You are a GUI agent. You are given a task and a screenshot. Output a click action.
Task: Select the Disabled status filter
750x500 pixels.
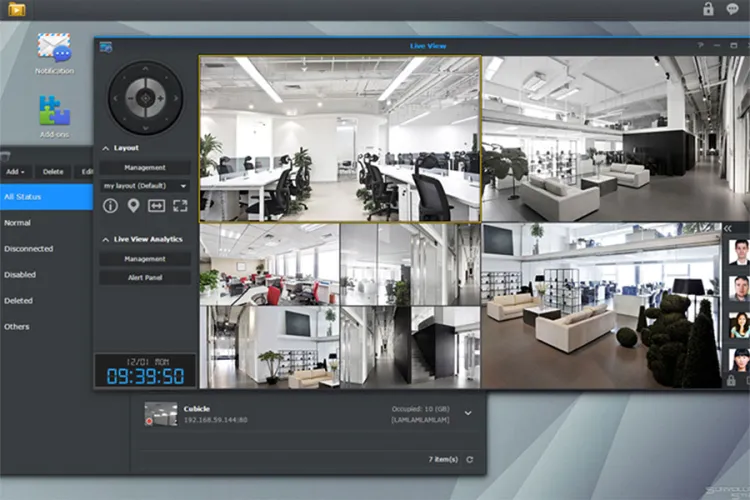[20, 275]
